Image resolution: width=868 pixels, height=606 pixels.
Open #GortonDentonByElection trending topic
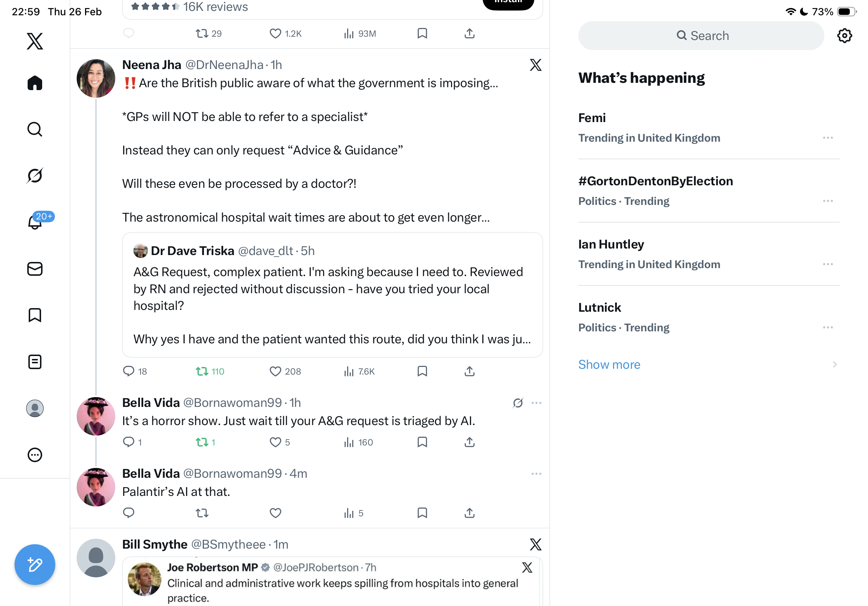pyautogui.click(x=655, y=181)
